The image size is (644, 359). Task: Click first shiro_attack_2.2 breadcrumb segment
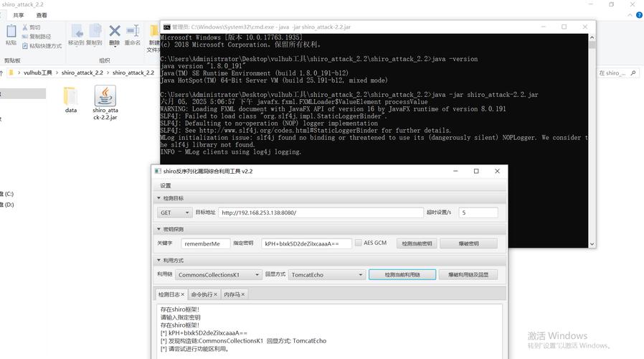coord(82,73)
